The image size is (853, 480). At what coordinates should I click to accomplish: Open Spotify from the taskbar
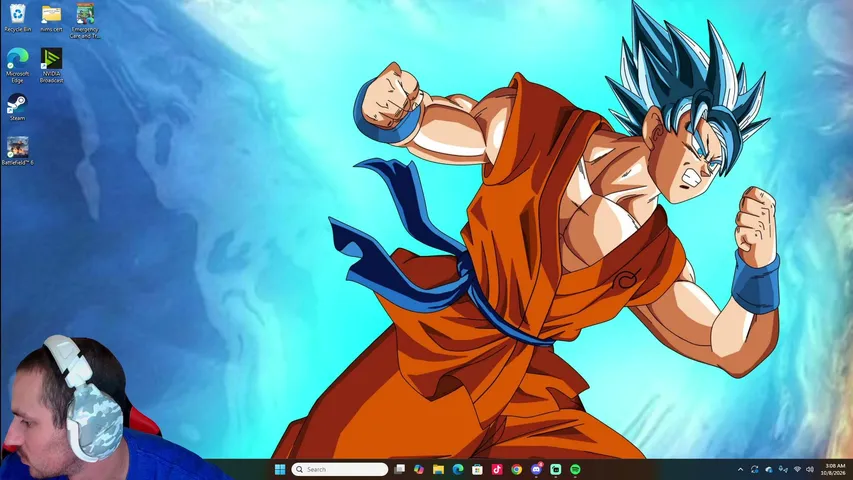click(575, 469)
